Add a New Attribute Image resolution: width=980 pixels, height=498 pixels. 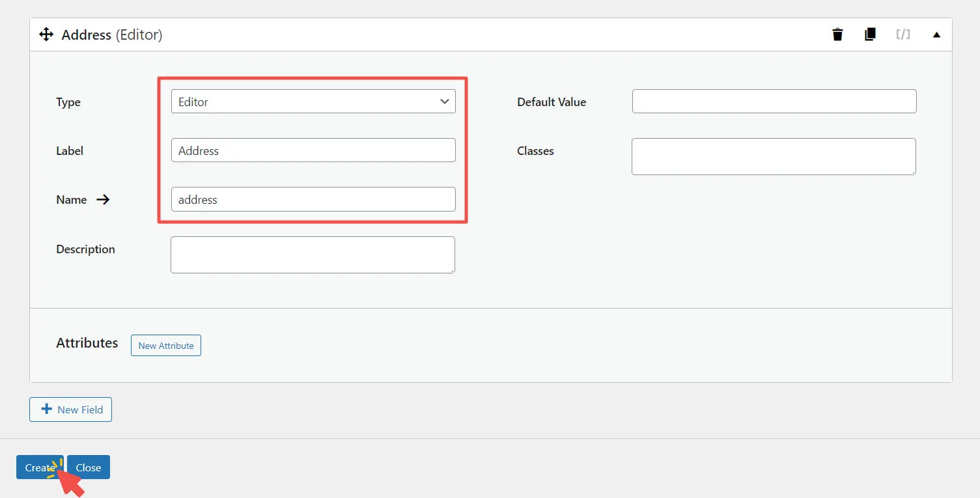point(165,345)
